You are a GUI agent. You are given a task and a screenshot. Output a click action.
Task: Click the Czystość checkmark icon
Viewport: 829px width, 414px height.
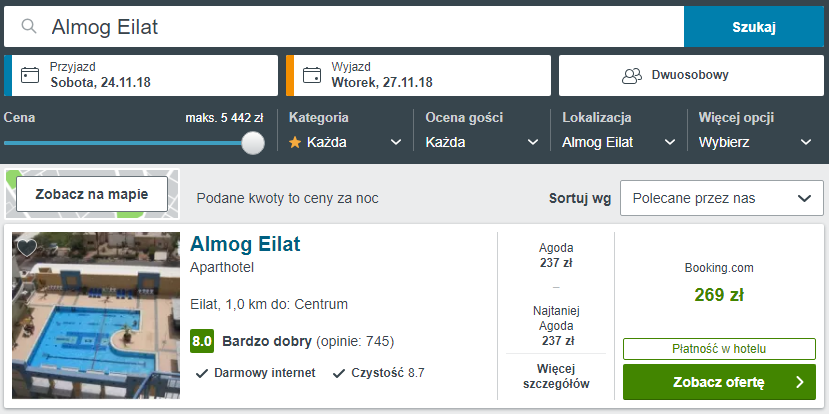click(339, 373)
